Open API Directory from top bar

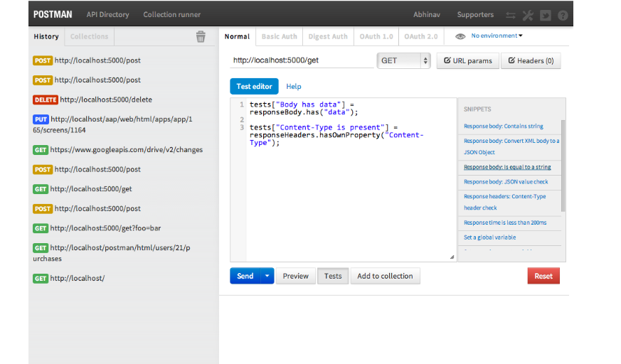107,15
